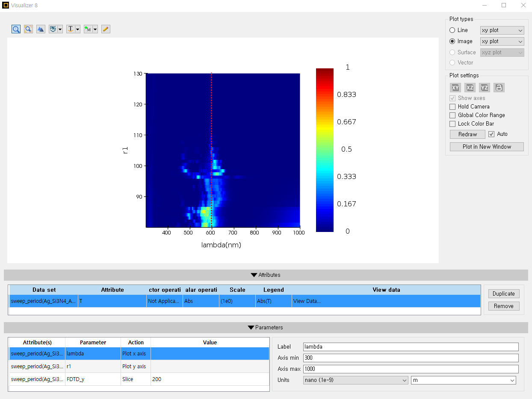Image resolution: width=532 pixels, height=399 pixels.
Task: Open the m base unit dropdown
Action: 464,380
